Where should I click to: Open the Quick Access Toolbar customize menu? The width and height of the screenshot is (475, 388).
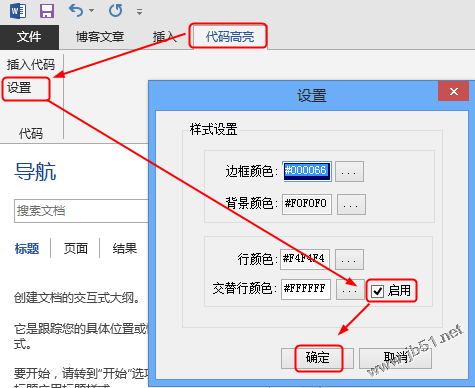coord(139,12)
